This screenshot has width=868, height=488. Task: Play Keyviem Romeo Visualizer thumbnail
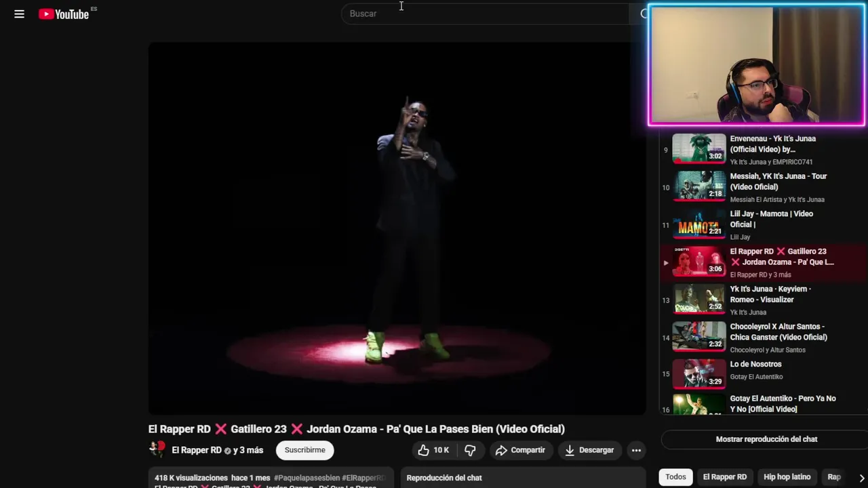[x=698, y=300]
